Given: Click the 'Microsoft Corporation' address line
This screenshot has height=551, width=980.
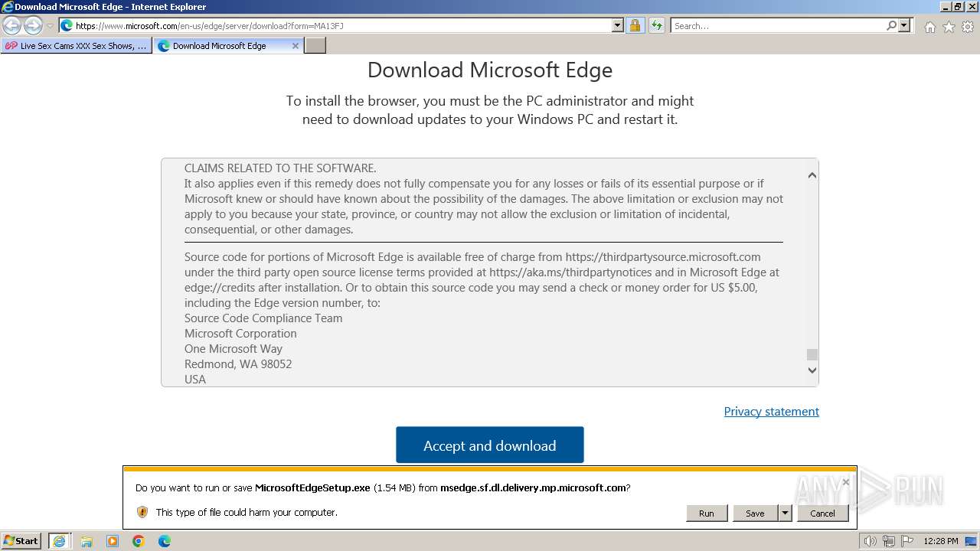Looking at the screenshot, I should (240, 334).
